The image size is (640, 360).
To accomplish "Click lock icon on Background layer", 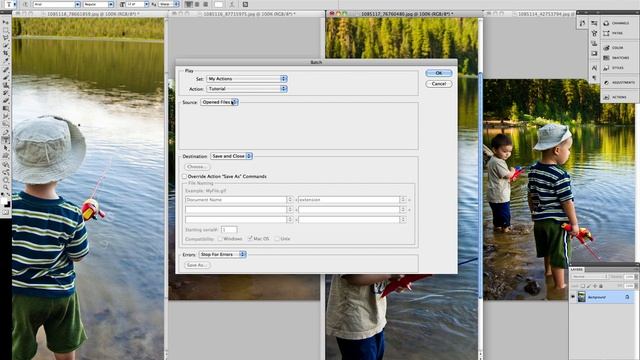I will pos(627,297).
